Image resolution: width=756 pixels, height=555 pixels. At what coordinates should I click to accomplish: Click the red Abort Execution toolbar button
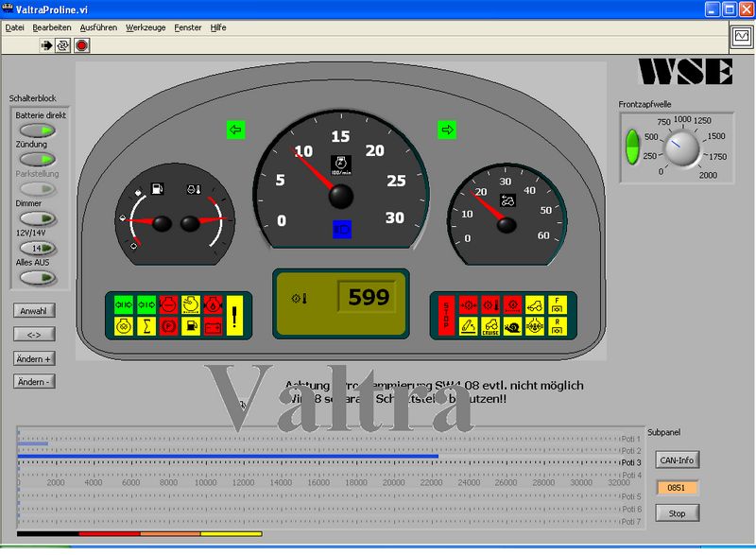pyautogui.click(x=82, y=45)
